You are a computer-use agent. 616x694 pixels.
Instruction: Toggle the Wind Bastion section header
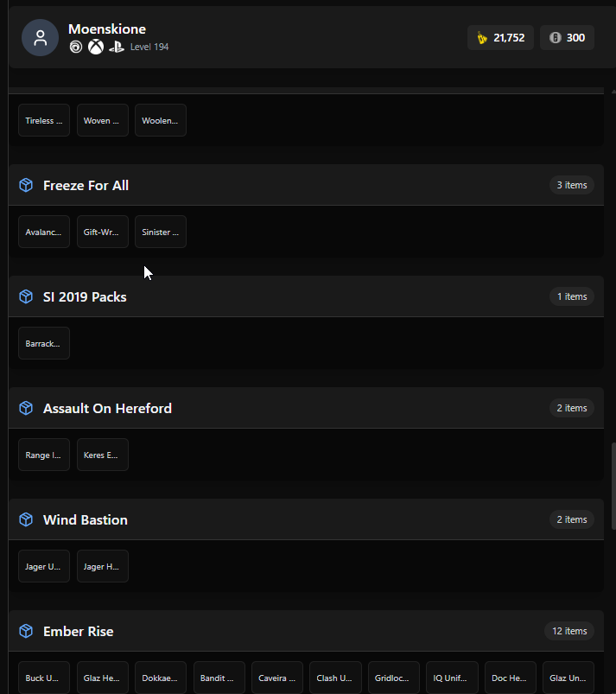[306, 519]
